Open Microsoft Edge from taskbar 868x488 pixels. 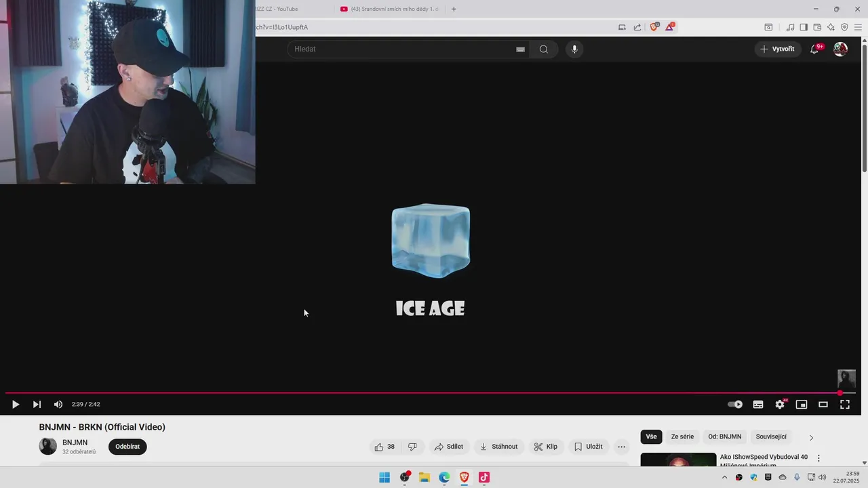tap(444, 477)
